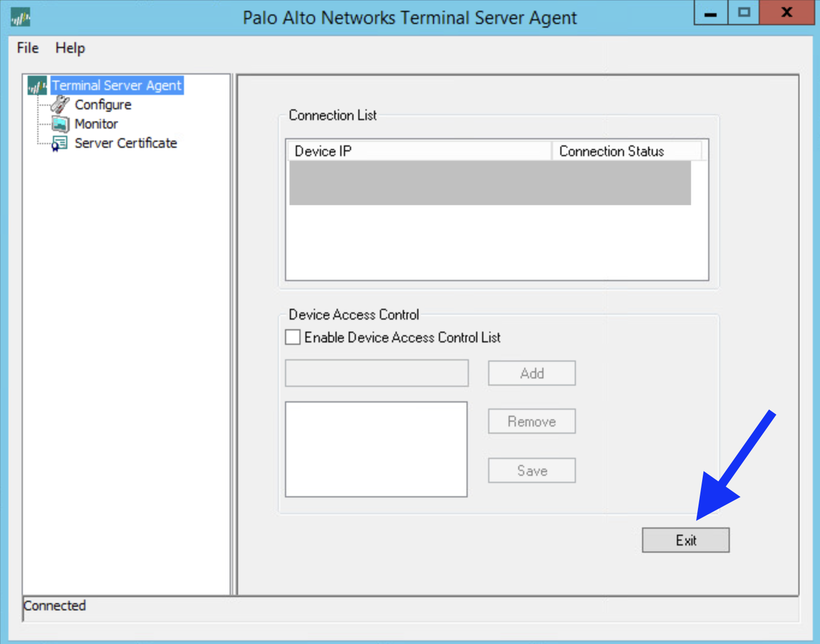This screenshot has height=644, width=820.
Task: Click the device entry input field
Action: click(x=376, y=372)
